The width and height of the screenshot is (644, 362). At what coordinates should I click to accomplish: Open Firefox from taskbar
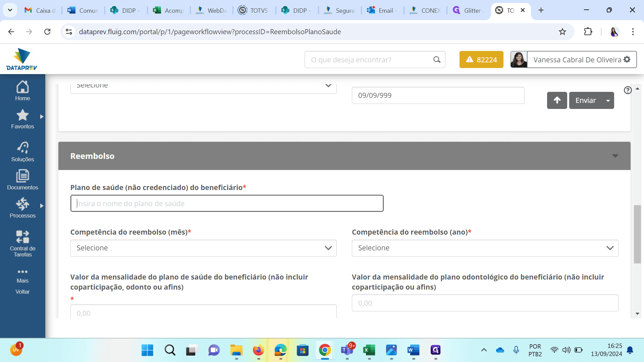[258, 350]
